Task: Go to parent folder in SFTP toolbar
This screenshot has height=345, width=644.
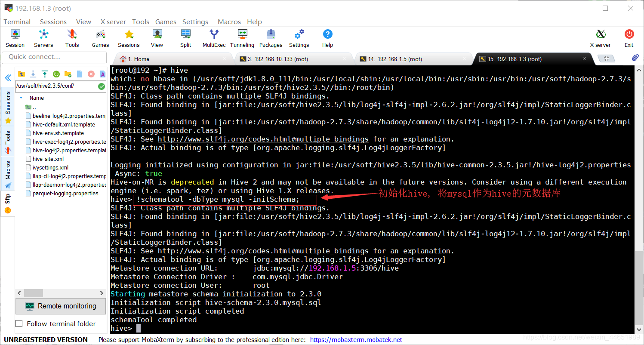Action: [x=22, y=74]
